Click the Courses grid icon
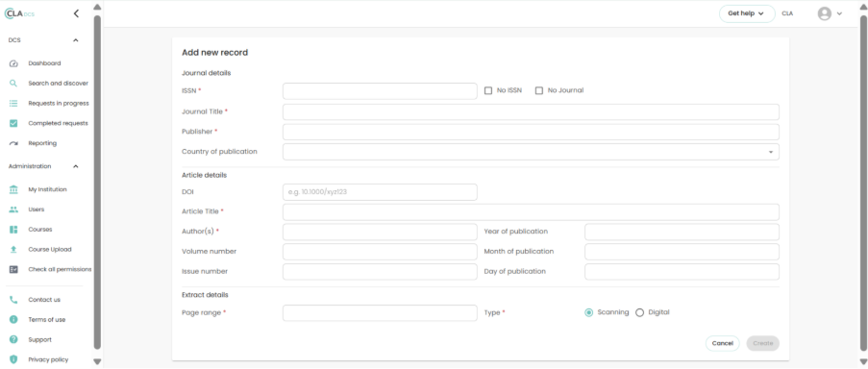This screenshot has height=369, width=868. pos(13,230)
